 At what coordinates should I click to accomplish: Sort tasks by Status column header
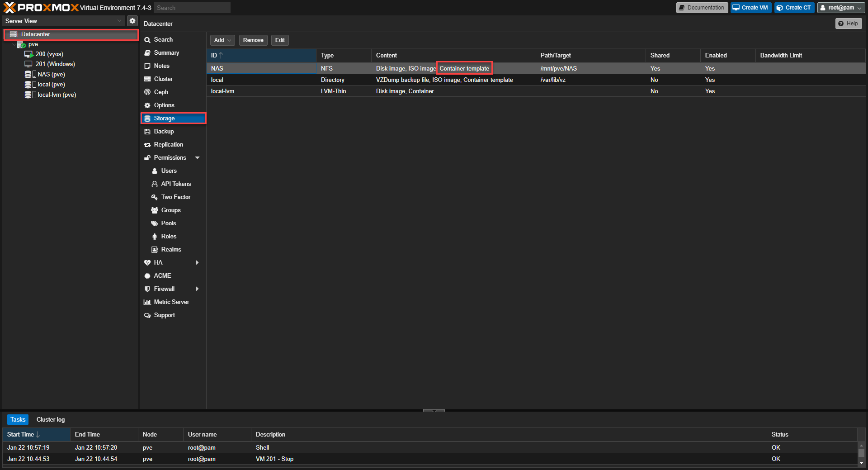point(812,435)
